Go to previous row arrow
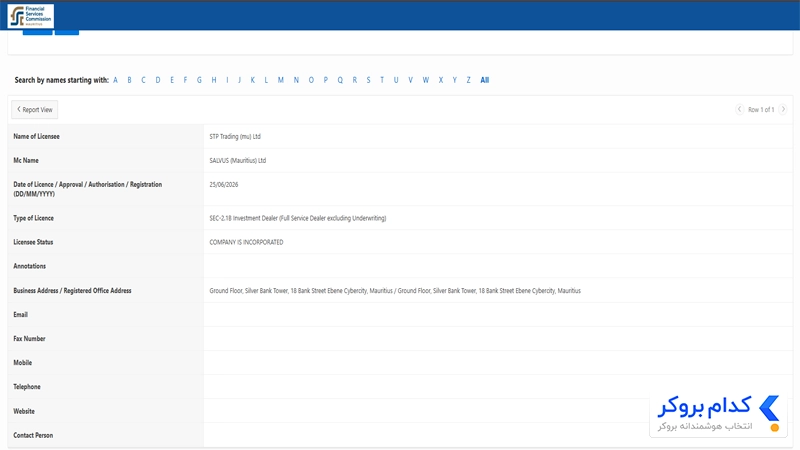Image resolution: width=800 pixels, height=450 pixels. tap(739, 109)
